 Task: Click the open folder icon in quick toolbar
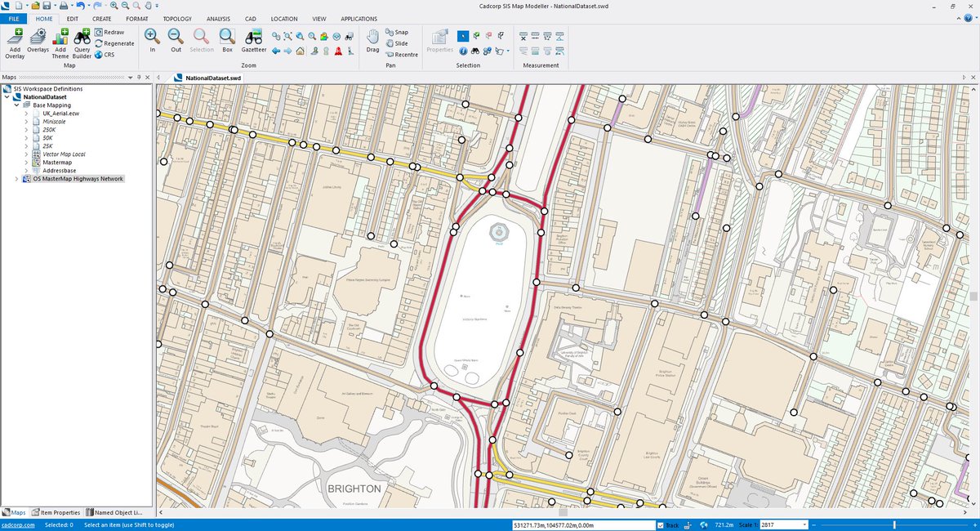click(35, 5)
